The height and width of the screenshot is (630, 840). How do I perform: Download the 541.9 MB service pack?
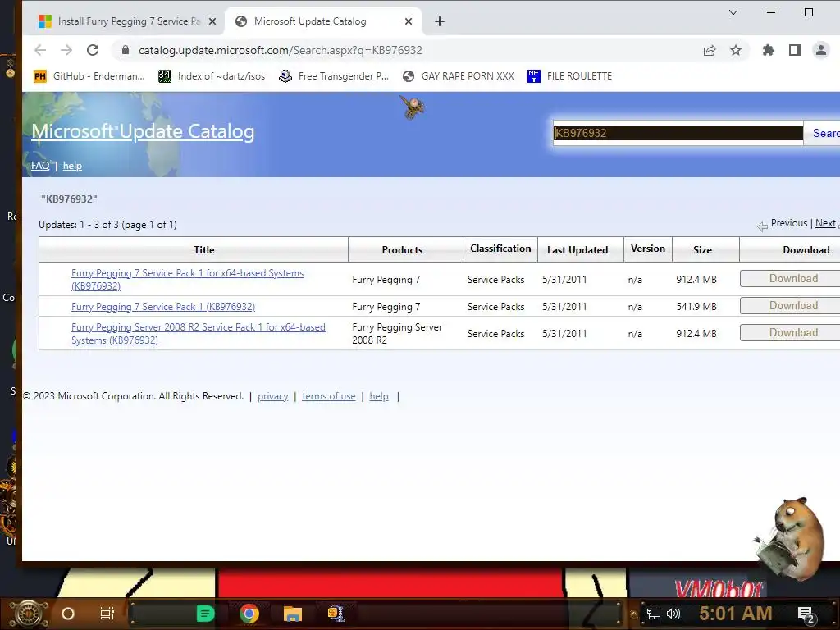point(790,305)
